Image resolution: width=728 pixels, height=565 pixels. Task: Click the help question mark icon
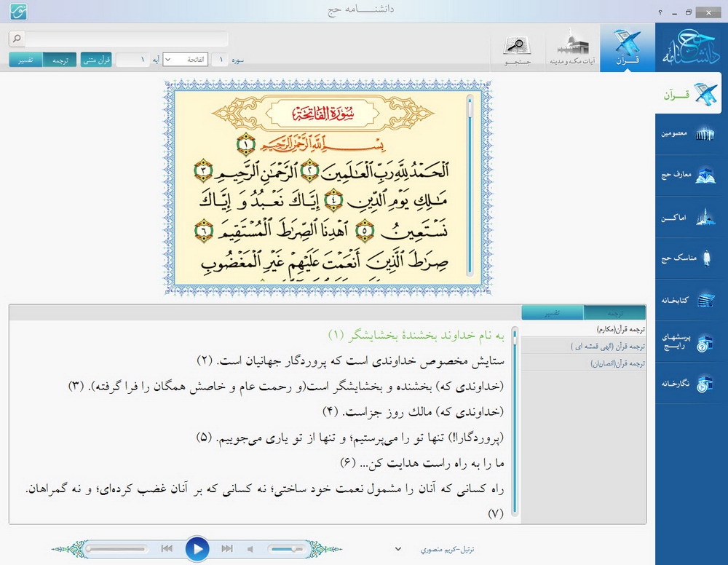pos(660,12)
